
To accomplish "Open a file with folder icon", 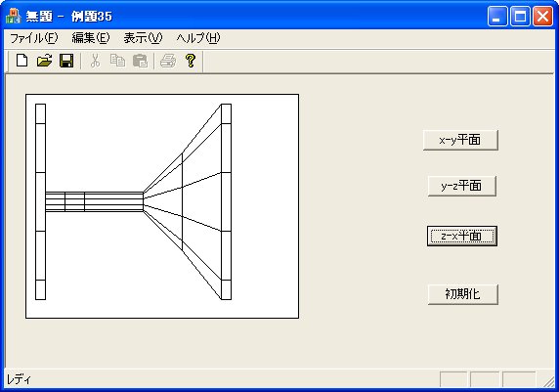I will click(x=45, y=61).
